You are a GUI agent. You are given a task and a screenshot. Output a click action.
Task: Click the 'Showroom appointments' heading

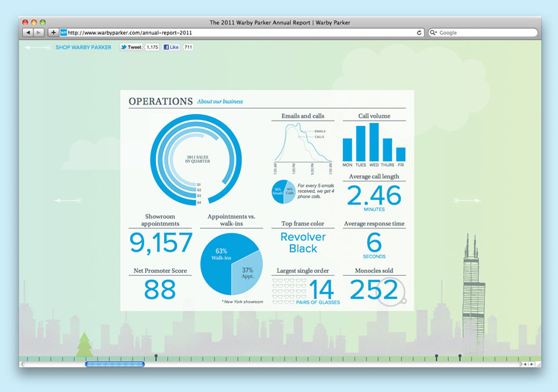160,220
